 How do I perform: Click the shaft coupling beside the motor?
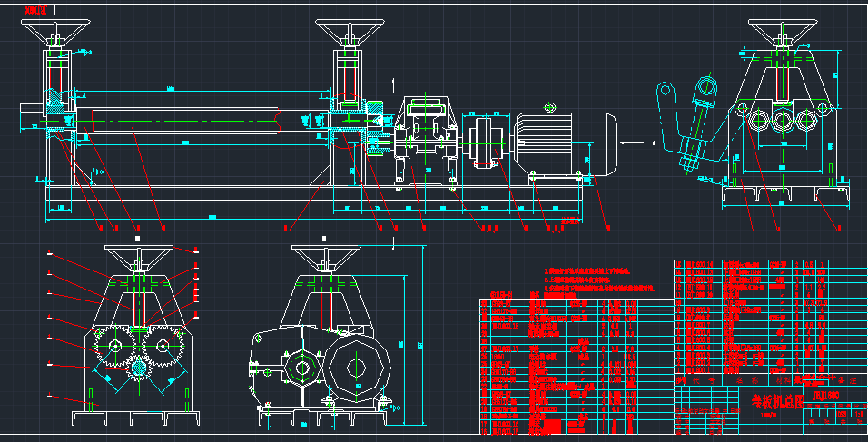(x=482, y=142)
